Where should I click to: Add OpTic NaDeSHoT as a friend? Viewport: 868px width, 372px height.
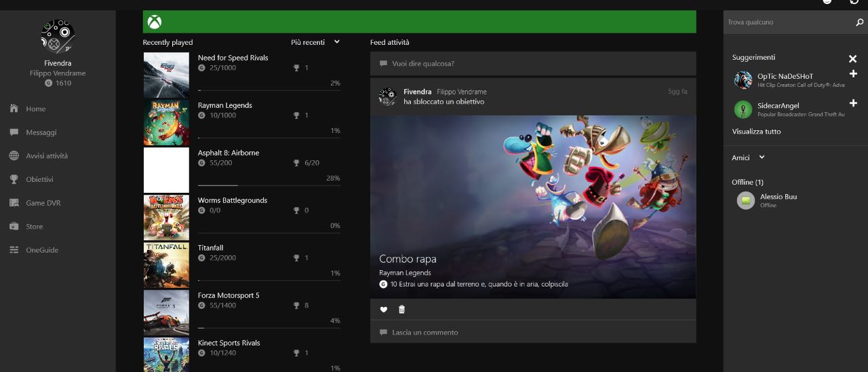tap(853, 73)
